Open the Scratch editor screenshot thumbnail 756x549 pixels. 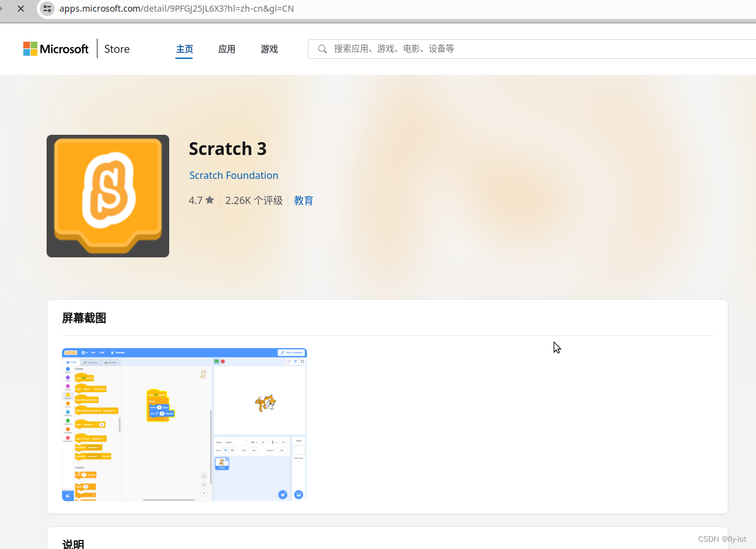click(185, 425)
